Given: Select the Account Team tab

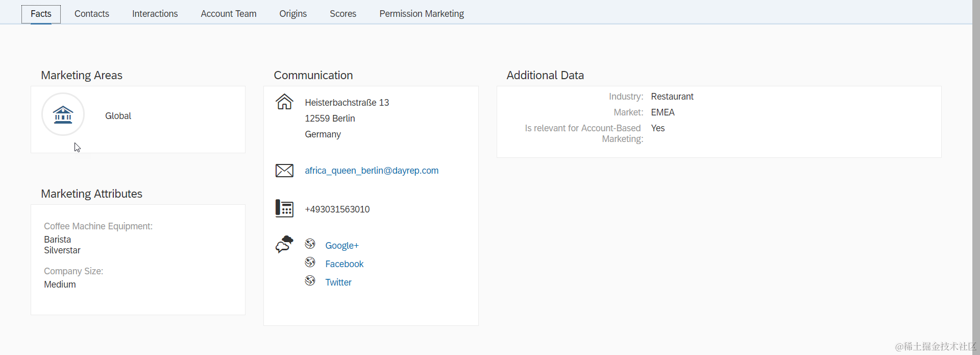Looking at the screenshot, I should tap(229, 14).
